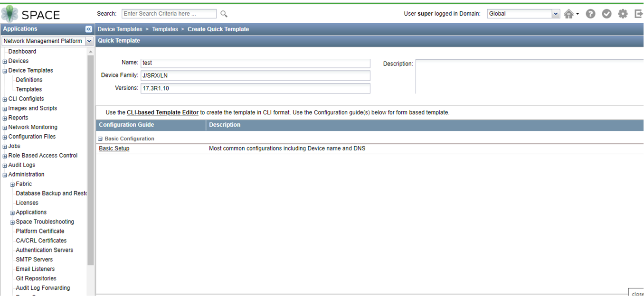Open the settings gear icon
This screenshot has width=644, height=296.
623,14
